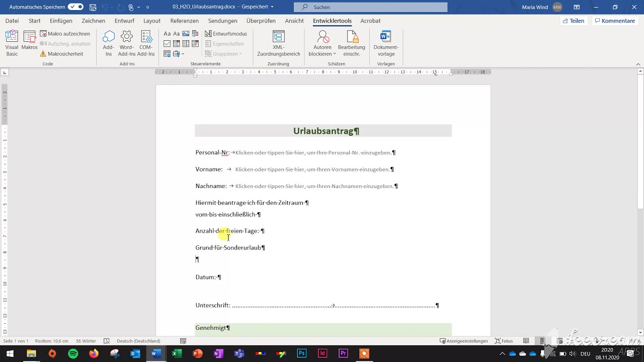Viewport: 644px width, 362px height.
Task: Insert a rich text content control
Action: 167,34
